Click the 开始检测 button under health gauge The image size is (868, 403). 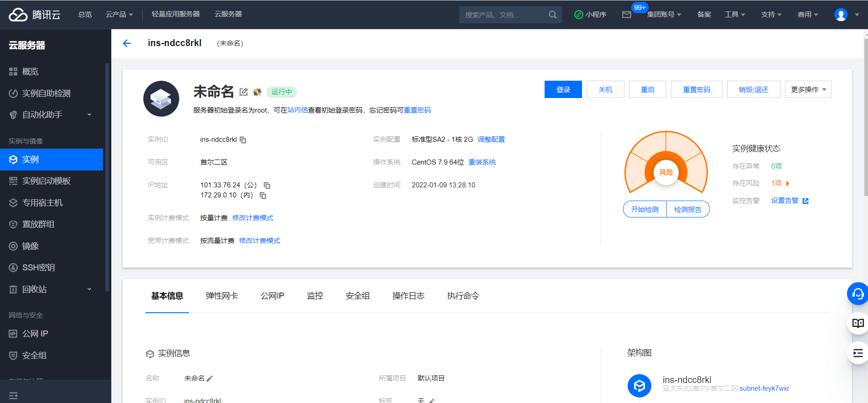click(x=645, y=209)
